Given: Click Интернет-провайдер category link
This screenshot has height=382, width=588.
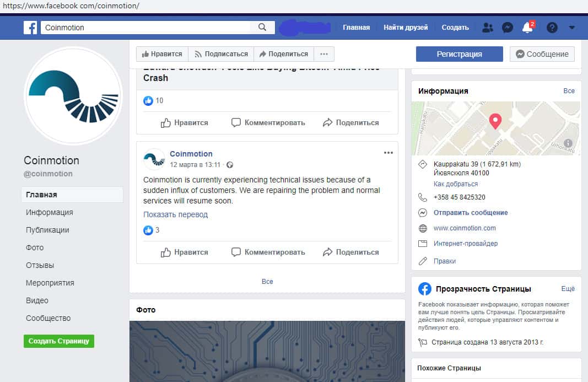Looking at the screenshot, I should point(466,244).
